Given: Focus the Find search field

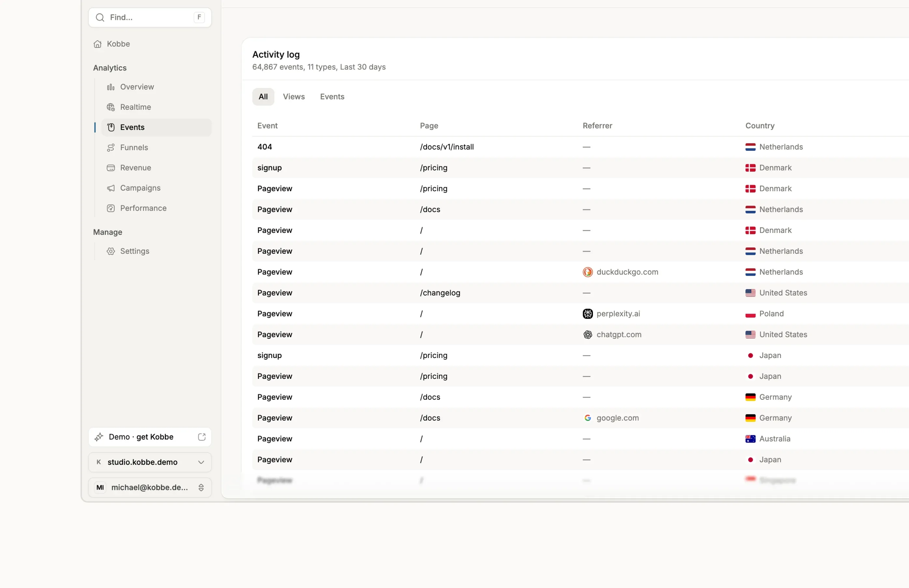Looking at the screenshot, I should click(150, 18).
